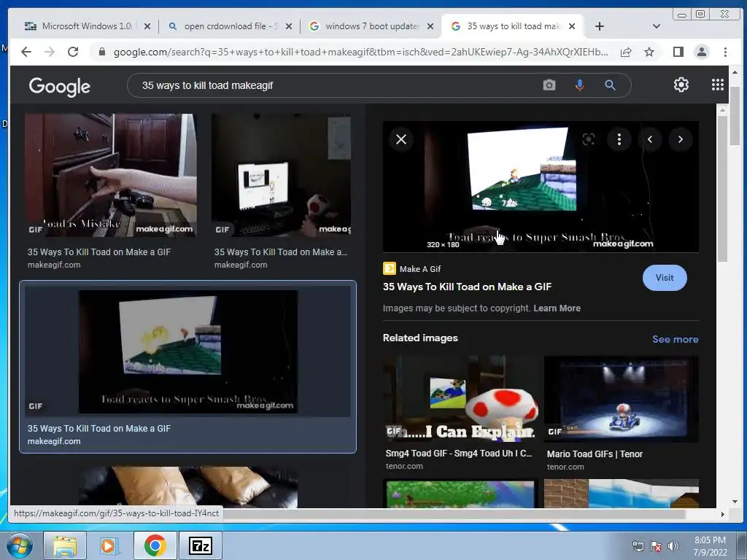This screenshot has height=560, width=747.
Task: Open a new tab with the plus button
Action: 600,26
